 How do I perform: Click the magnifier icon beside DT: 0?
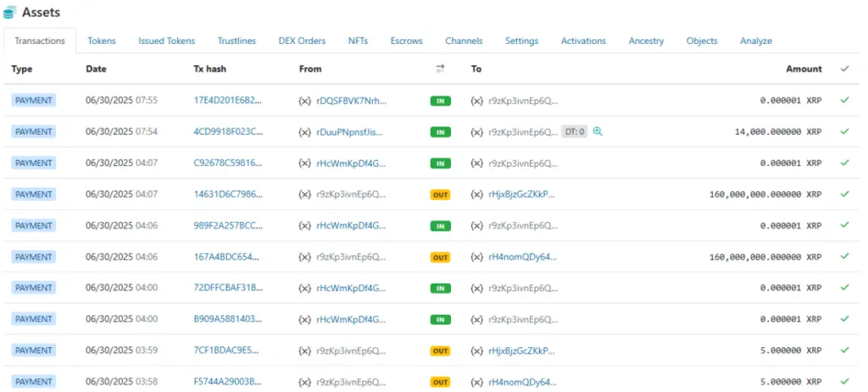pyautogui.click(x=598, y=131)
